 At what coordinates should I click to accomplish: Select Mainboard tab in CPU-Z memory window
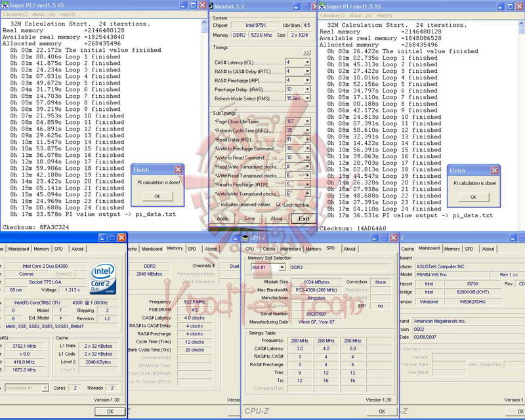click(152, 249)
